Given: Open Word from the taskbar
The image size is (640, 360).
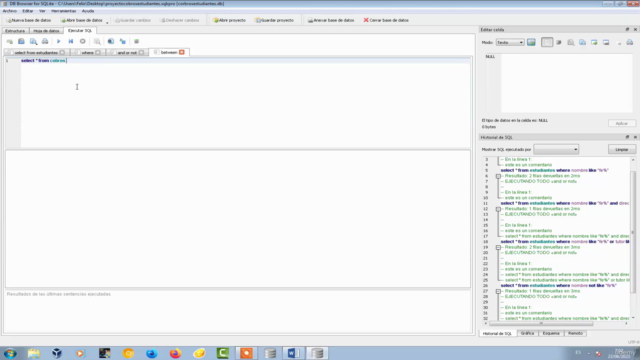Looking at the screenshot, I should coord(293,353).
